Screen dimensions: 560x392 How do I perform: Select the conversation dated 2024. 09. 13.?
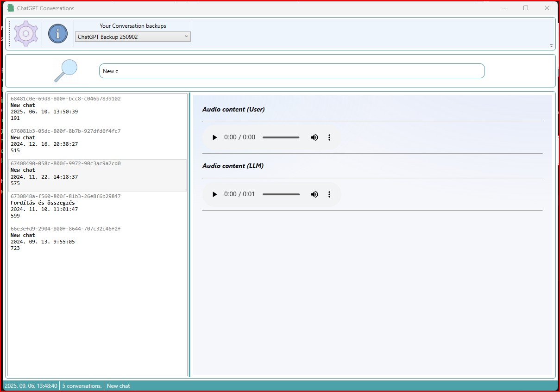(97, 238)
